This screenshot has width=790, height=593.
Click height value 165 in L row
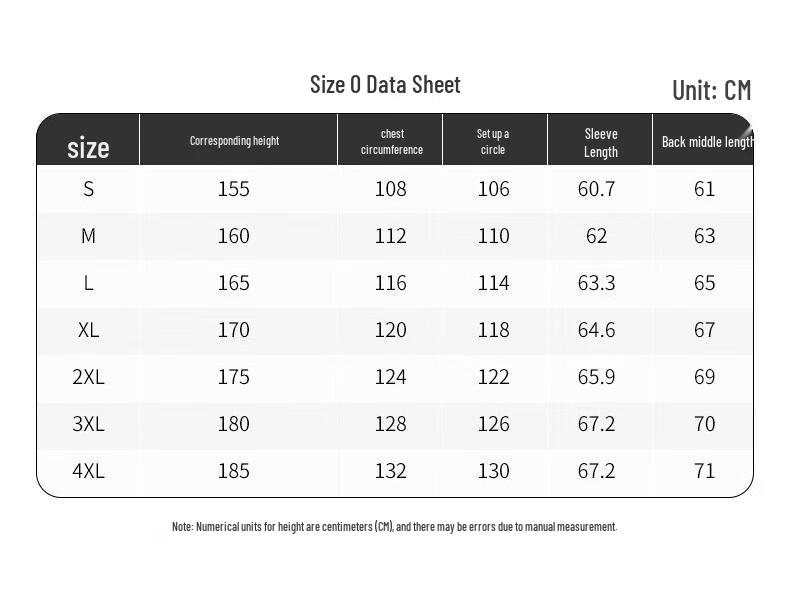coord(233,283)
